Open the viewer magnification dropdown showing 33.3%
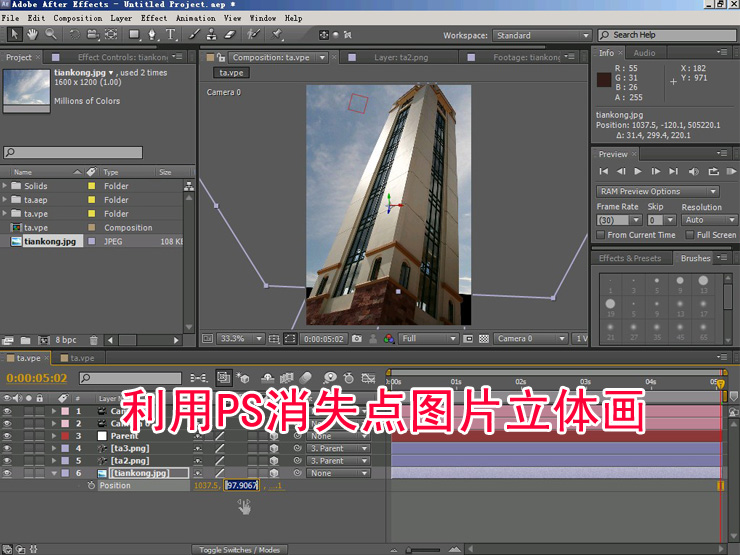Screen dimensions: 740x555 [241, 339]
